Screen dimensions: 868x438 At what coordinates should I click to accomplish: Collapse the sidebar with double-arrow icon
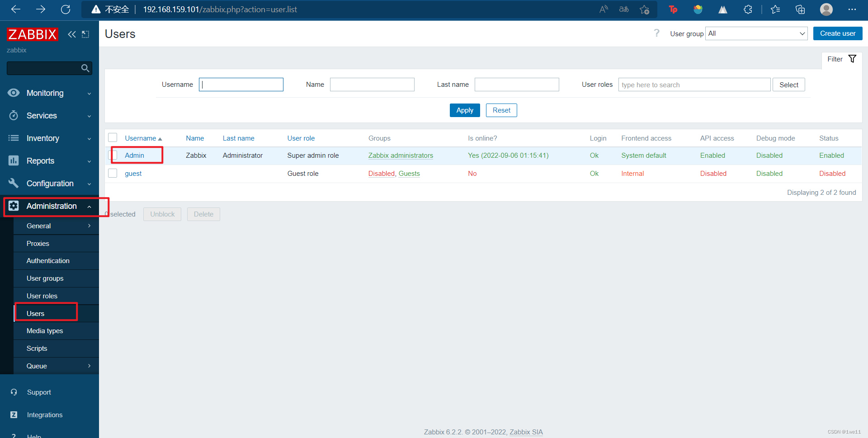[x=72, y=34]
